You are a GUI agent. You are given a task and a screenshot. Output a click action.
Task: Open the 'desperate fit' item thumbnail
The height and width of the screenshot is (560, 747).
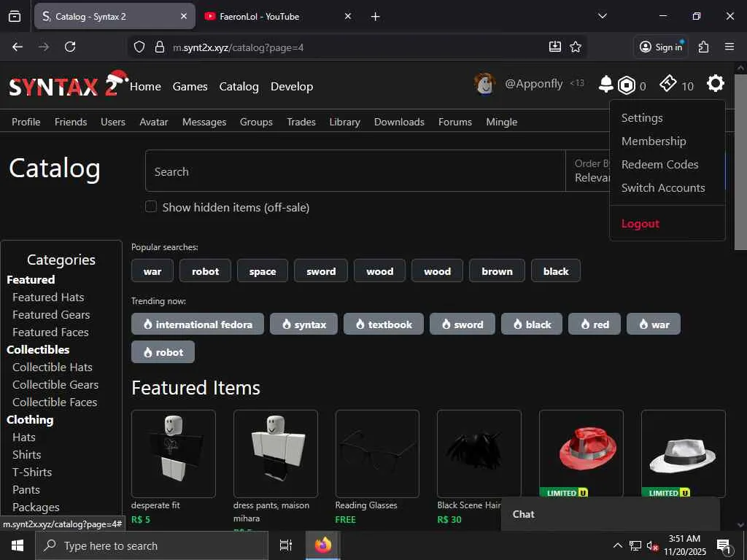click(174, 454)
